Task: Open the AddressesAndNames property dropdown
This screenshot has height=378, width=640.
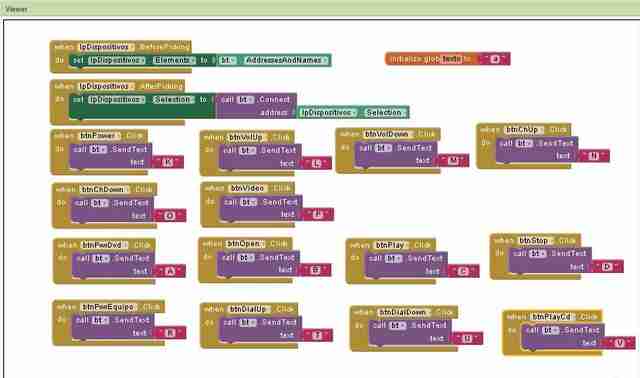Action: pos(286,60)
